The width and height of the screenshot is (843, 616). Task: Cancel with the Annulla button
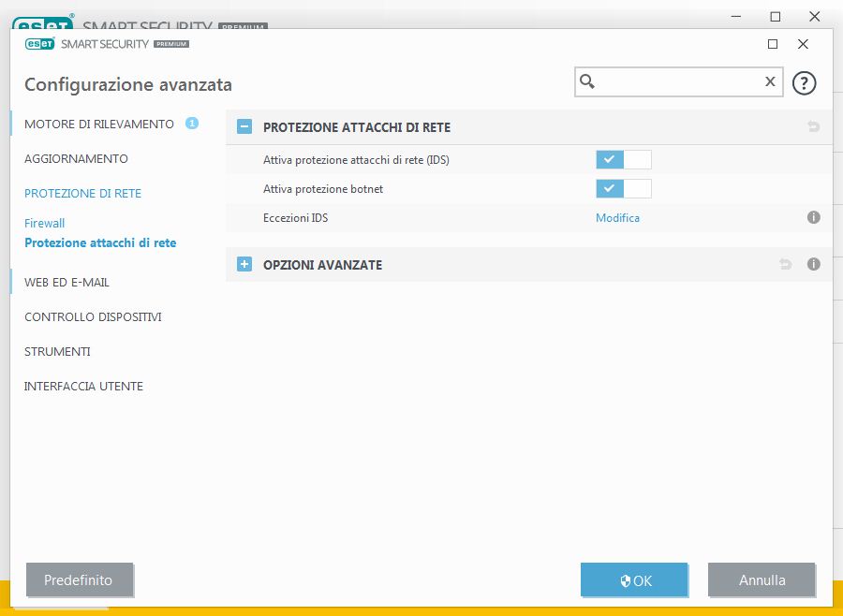[x=762, y=579]
